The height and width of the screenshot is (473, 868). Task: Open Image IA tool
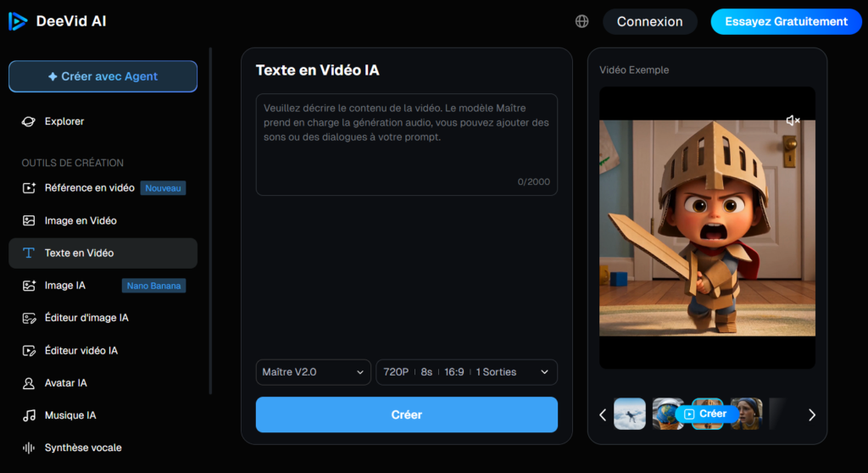tap(103, 285)
